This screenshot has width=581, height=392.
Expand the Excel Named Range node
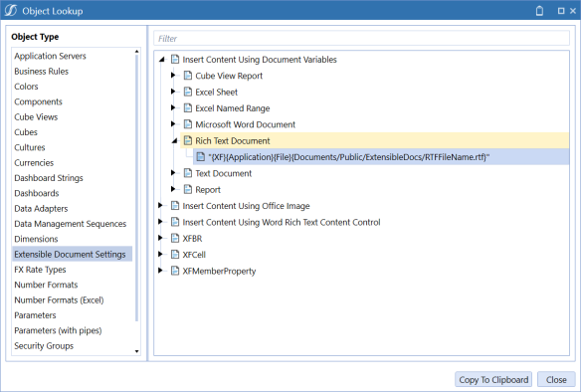pyautogui.click(x=173, y=107)
